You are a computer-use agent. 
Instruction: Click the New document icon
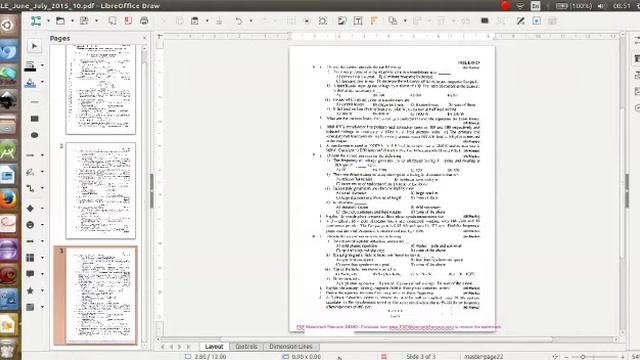point(36,21)
